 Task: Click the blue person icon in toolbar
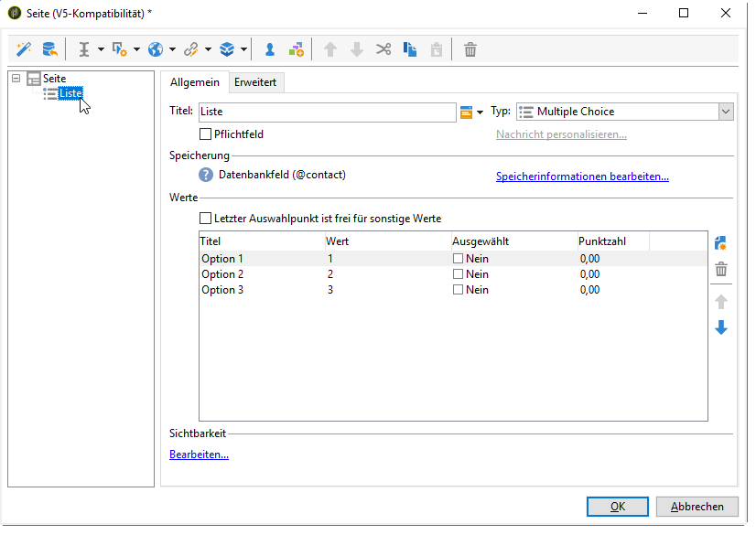tap(270, 49)
